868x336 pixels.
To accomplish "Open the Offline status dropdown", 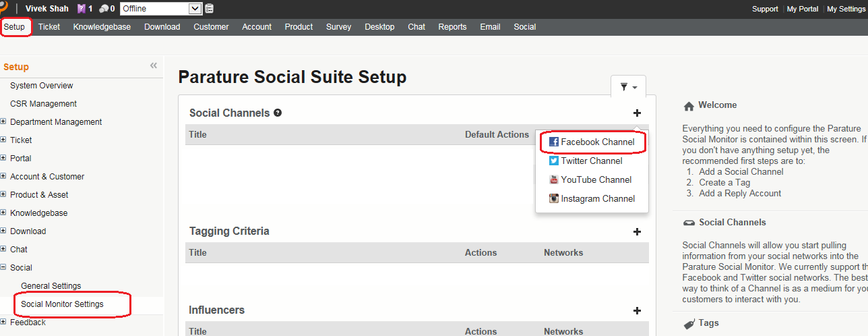I will click(x=161, y=9).
